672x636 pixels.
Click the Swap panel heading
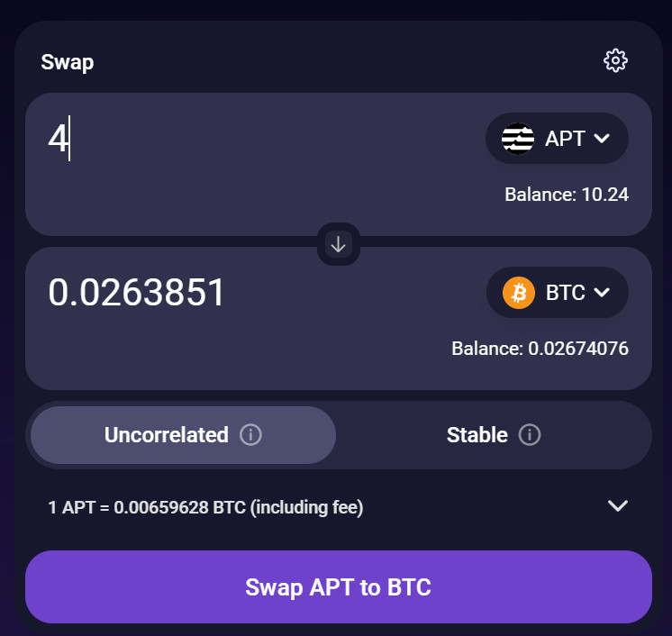coord(68,62)
